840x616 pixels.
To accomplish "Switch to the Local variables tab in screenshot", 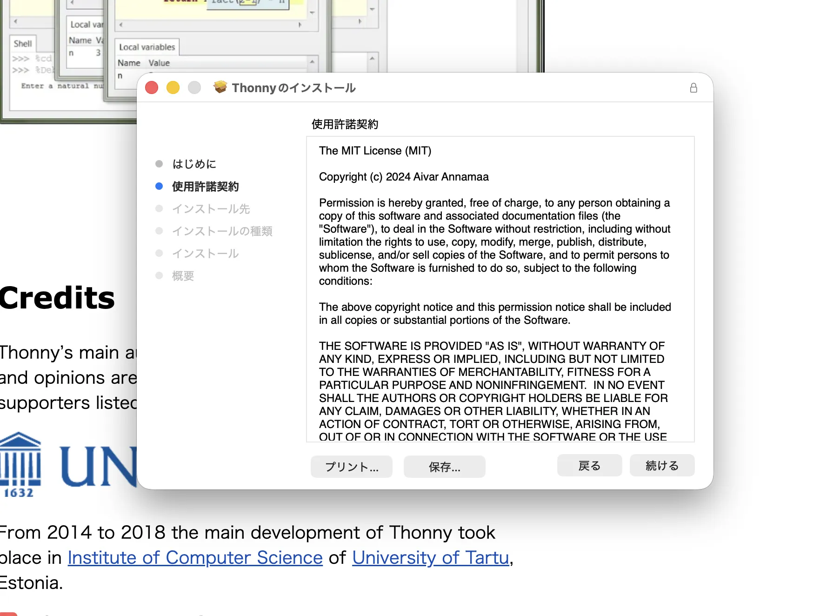I will pyautogui.click(x=147, y=47).
